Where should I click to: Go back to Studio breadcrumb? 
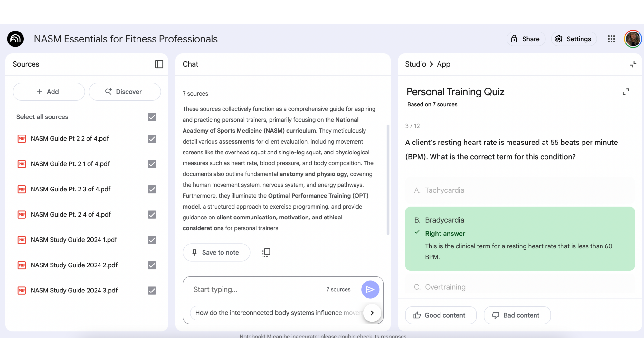coord(415,64)
